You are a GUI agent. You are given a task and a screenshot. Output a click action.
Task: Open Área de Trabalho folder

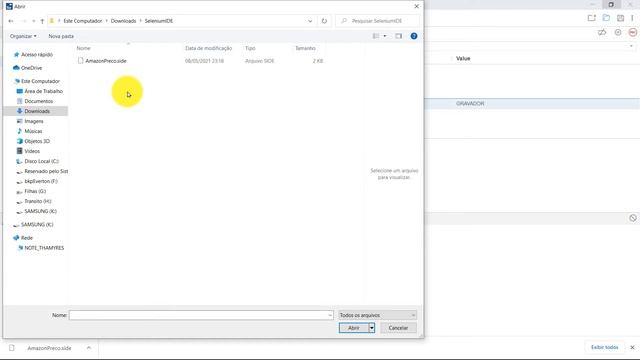pyautogui.click(x=43, y=91)
